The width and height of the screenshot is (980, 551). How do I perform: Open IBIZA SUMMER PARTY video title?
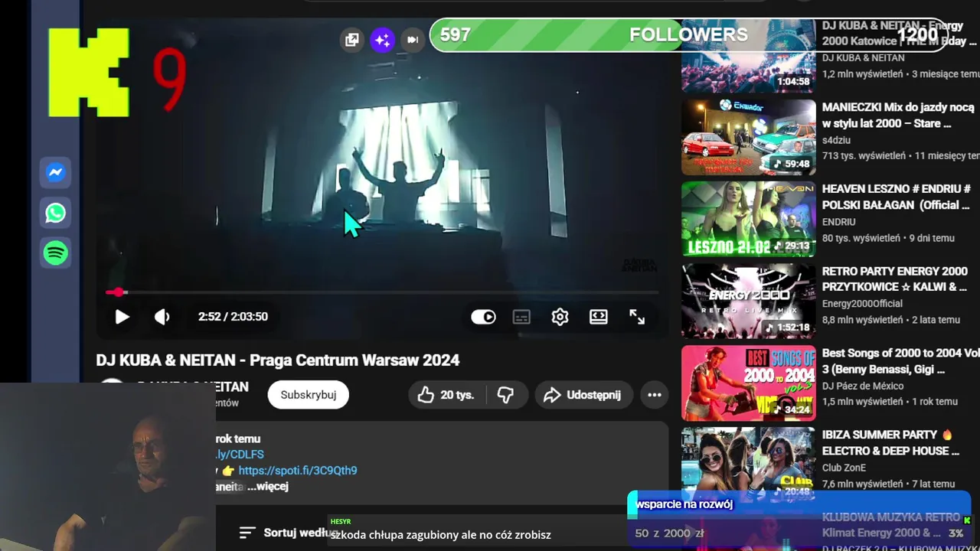[x=891, y=443]
